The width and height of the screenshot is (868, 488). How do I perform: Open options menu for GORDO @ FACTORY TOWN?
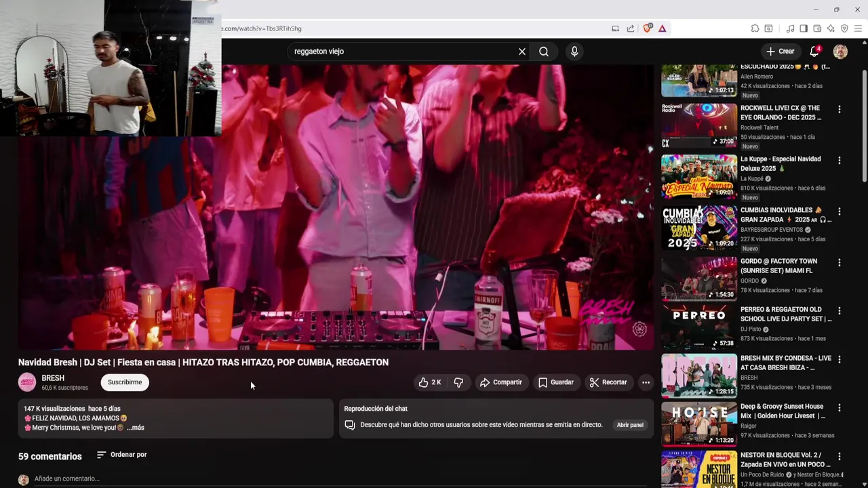point(840,262)
